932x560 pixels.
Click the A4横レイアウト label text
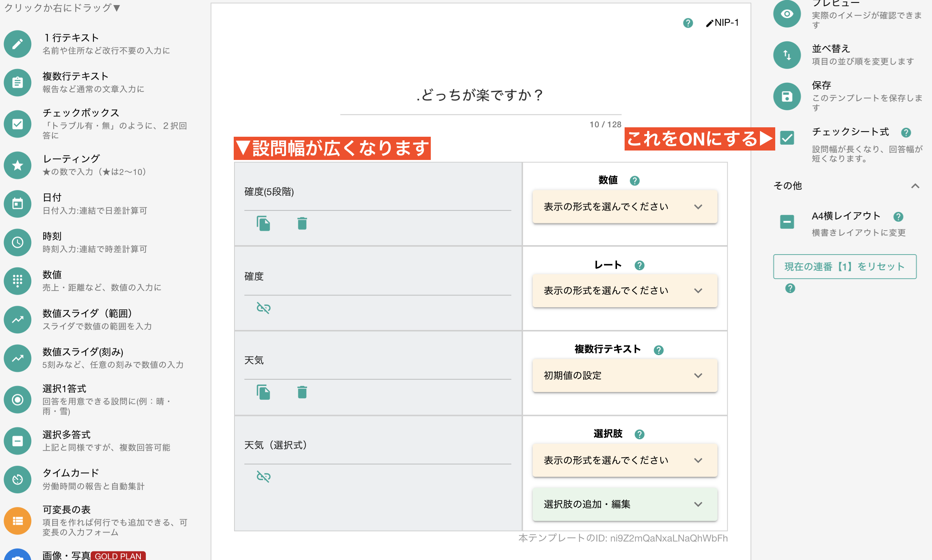(846, 216)
